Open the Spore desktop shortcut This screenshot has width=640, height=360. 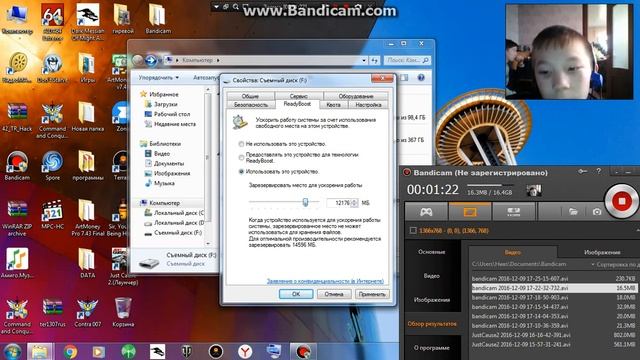pos(53,166)
